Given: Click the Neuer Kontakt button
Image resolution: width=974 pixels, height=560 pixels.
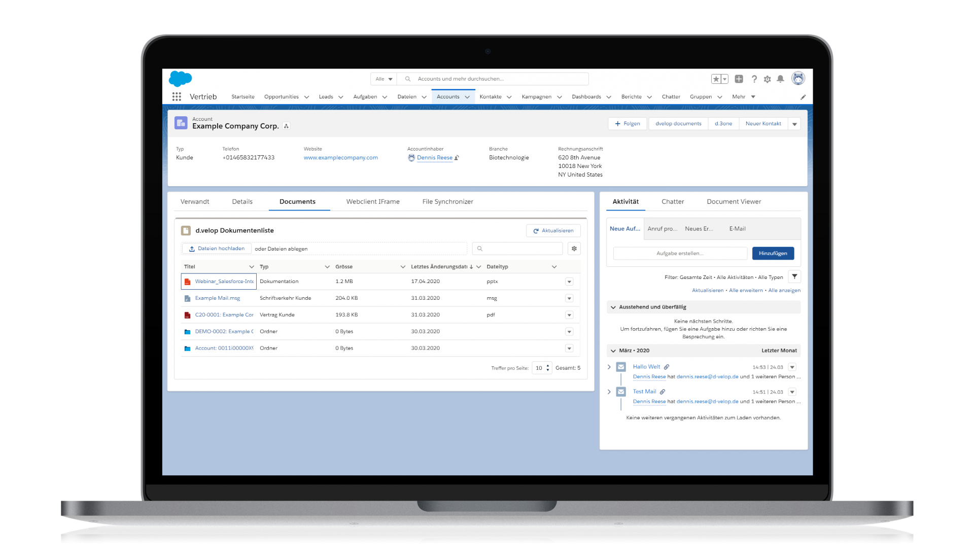Looking at the screenshot, I should coord(763,124).
